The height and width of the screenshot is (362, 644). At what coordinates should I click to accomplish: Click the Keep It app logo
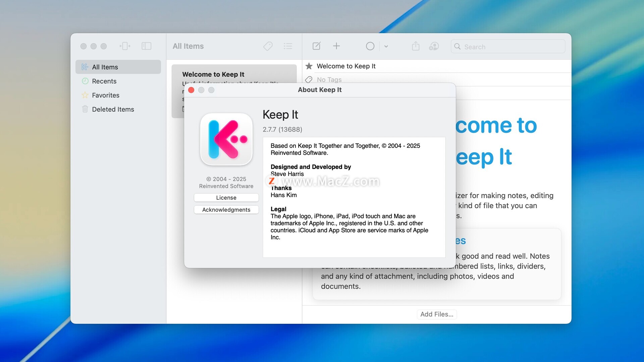(226, 139)
